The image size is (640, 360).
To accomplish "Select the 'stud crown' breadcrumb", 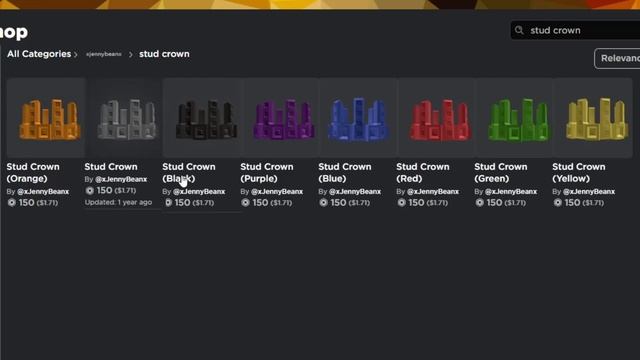I will click(x=164, y=54).
